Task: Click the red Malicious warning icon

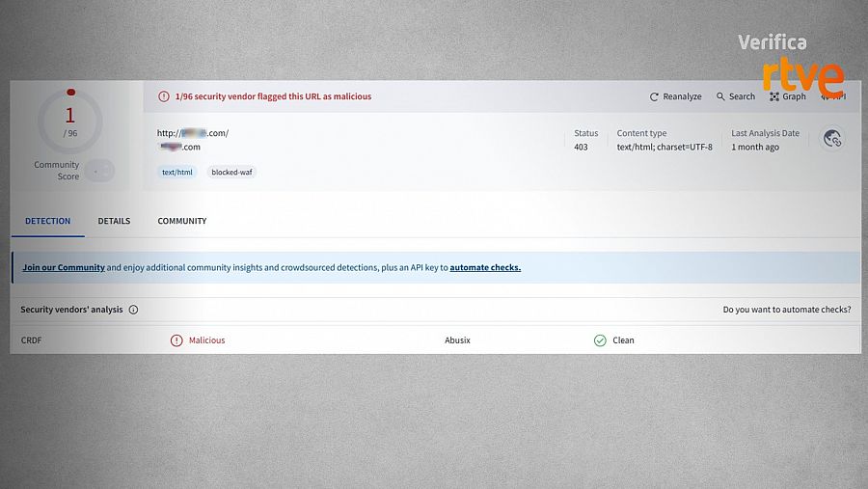Action: (x=176, y=340)
